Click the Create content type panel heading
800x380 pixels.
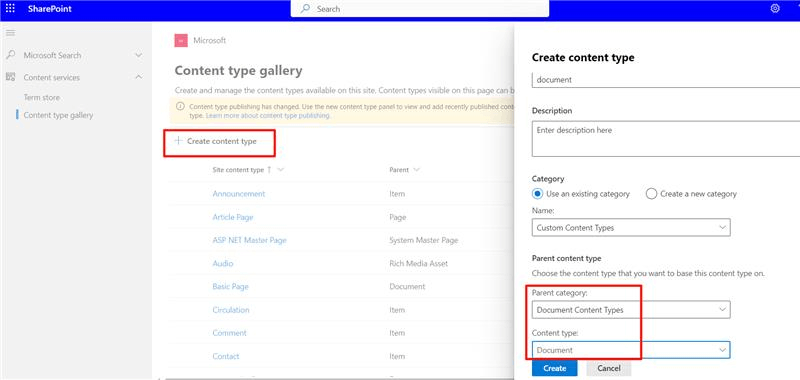pyautogui.click(x=583, y=58)
